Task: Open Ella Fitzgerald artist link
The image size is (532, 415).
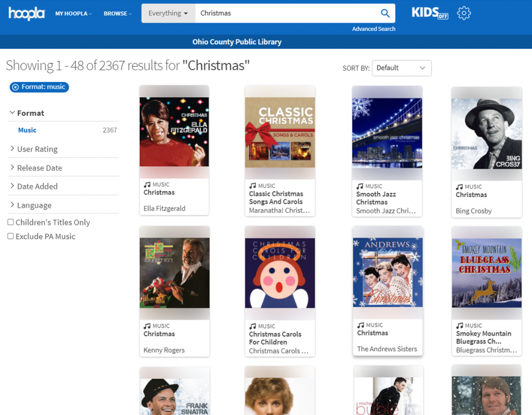Action: pyautogui.click(x=164, y=209)
